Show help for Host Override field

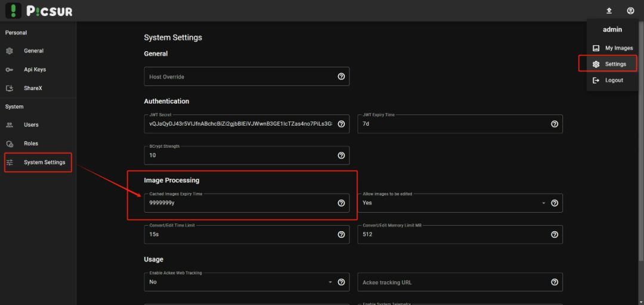click(341, 76)
